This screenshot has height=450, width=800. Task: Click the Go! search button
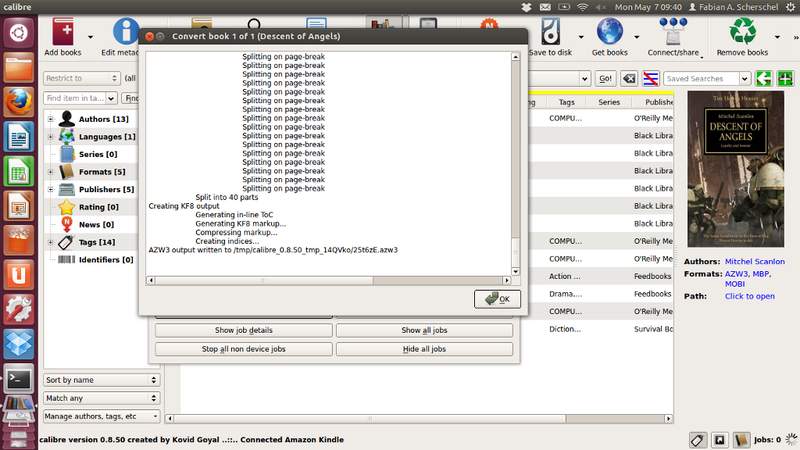(606, 79)
